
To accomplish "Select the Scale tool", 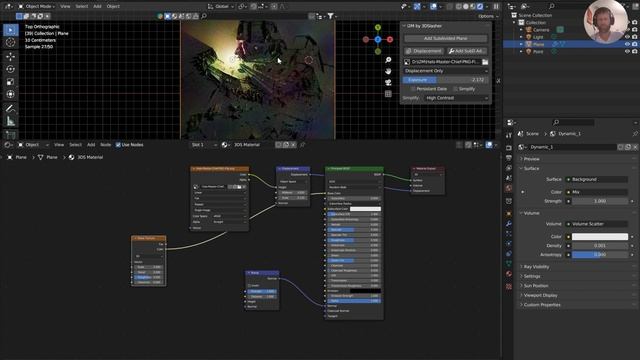I will pyautogui.click(x=11, y=82).
